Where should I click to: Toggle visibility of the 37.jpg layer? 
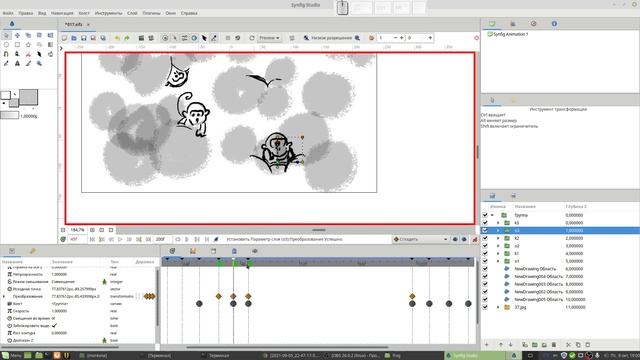(485, 307)
